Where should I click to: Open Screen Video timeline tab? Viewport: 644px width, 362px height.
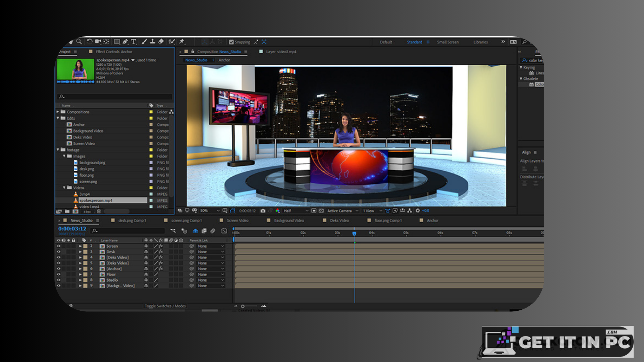point(237,221)
